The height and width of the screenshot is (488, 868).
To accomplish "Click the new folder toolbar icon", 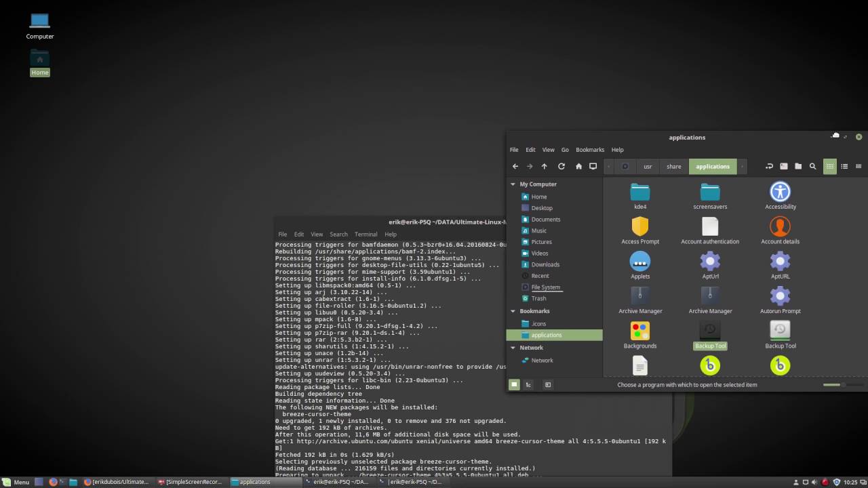I will point(798,166).
